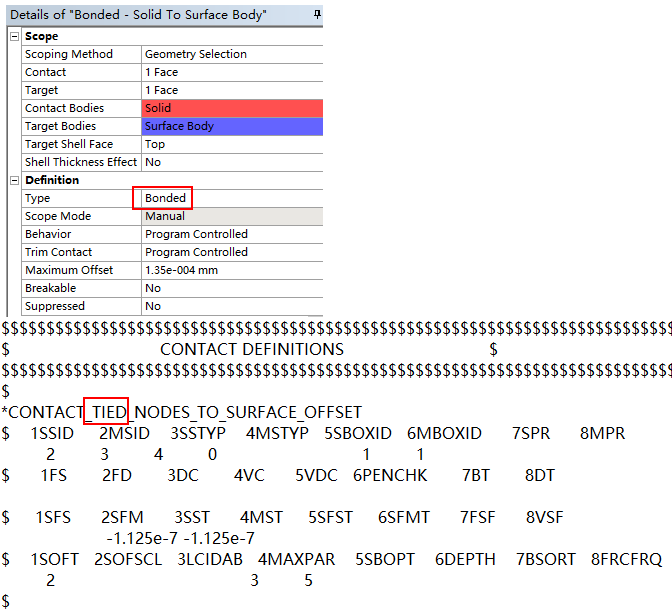The height and width of the screenshot is (610, 672).
Task: Click the 1SOFT column header text
Action: pyautogui.click(x=54, y=559)
